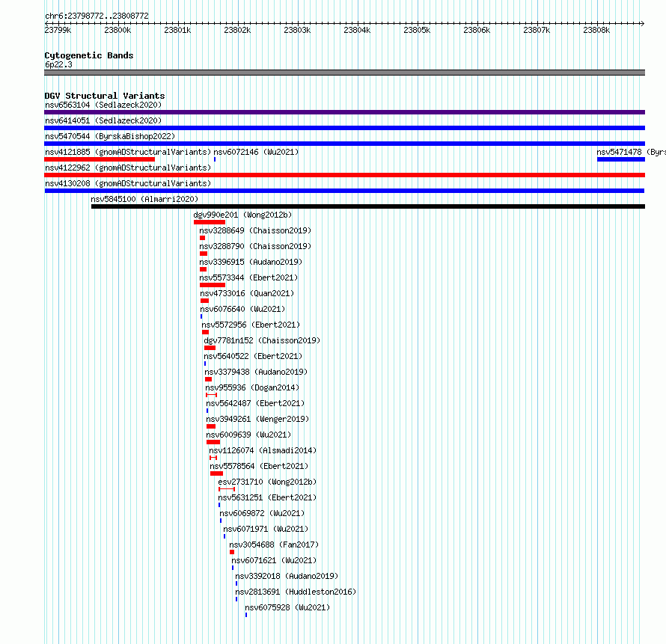Image resolution: width=666 pixels, height=644 pixels.
Task: Click the chr6:23798772..23808772 coordinate text
Action: [97, 16]
